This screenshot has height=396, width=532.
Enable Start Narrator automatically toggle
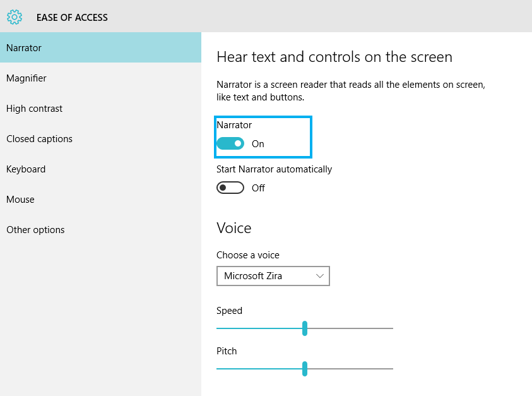230,188
